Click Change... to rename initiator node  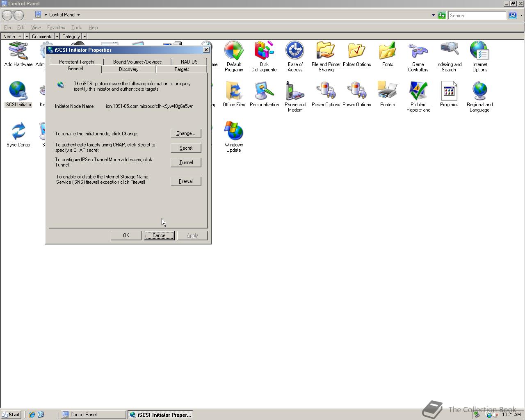point(186,133)
